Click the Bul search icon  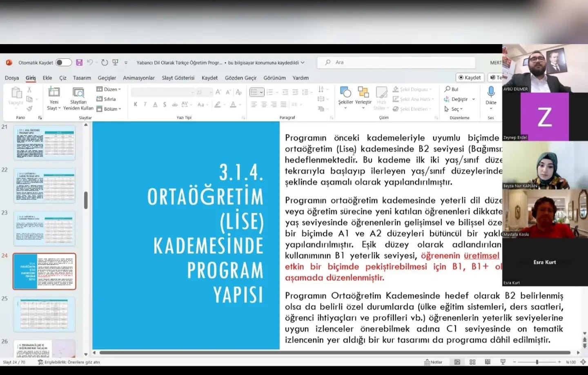(451, 89)
